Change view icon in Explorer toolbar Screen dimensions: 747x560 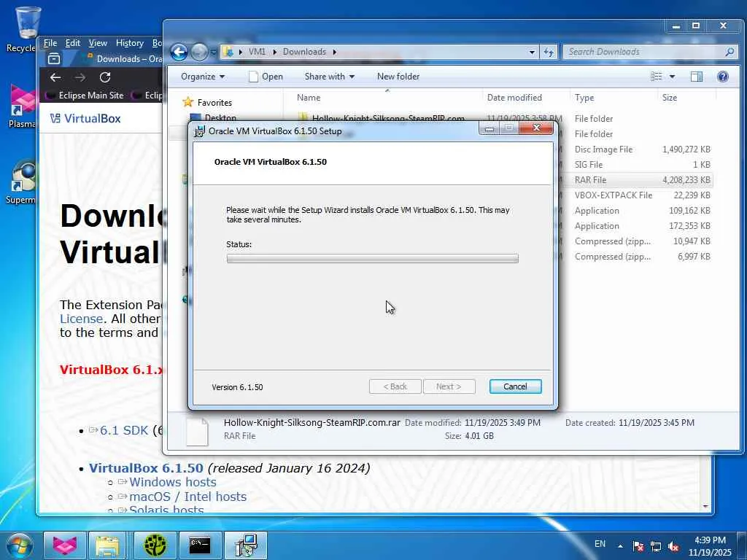[657, 76]
